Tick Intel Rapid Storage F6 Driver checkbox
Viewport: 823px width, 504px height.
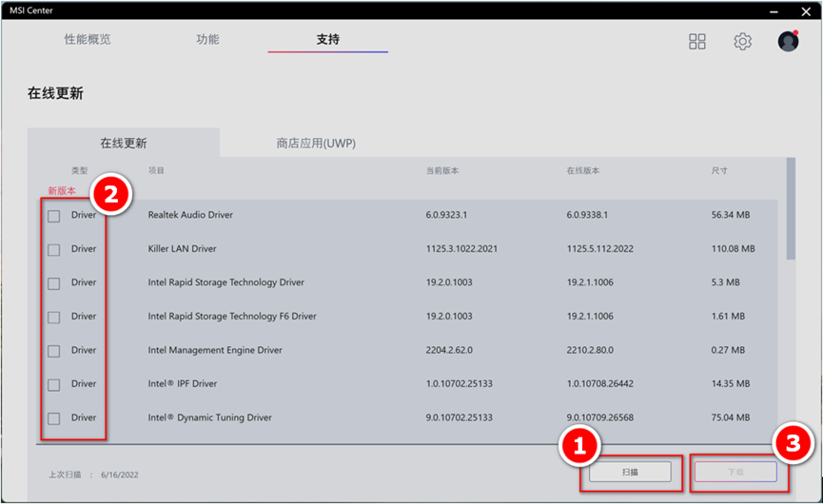tap(54, 317)
